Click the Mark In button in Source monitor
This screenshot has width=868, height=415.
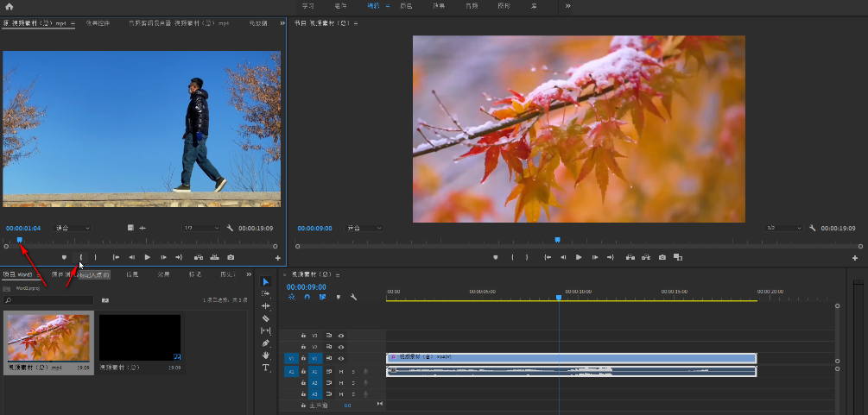point(81,257)
